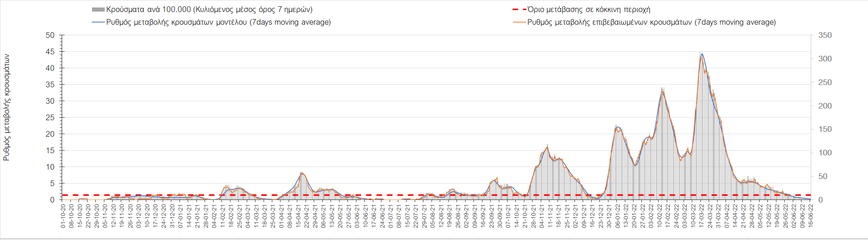Click the 01-10-20 date label
The width and height of the screenshot is (868, 240).
point(63,216)
